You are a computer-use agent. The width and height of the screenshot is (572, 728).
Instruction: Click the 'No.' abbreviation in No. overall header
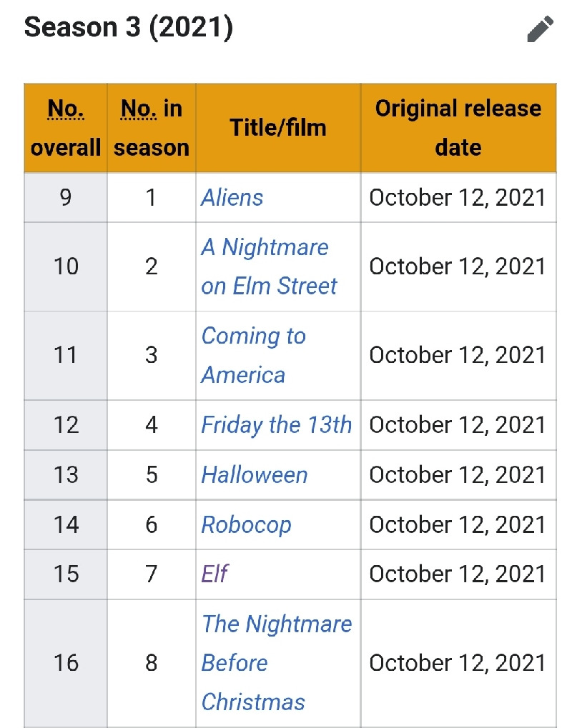[66, 109]
